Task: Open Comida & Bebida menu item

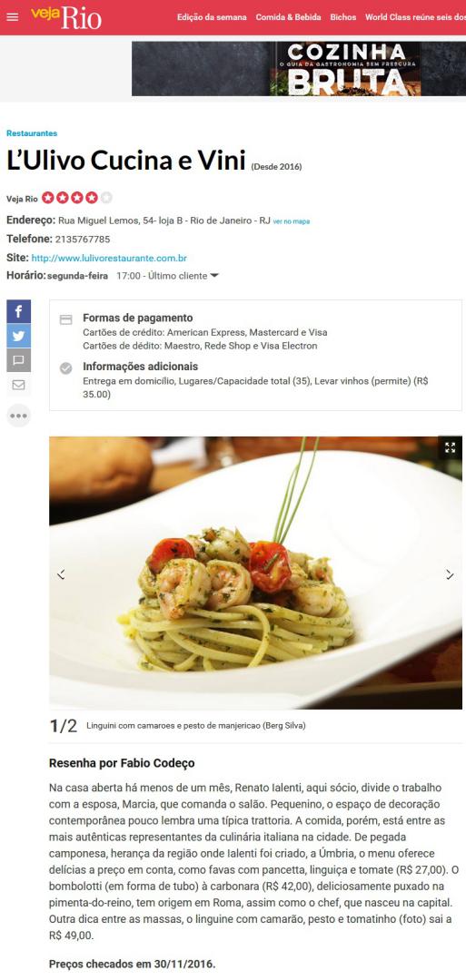Action: pyautogui.click(x=288, y=17)
